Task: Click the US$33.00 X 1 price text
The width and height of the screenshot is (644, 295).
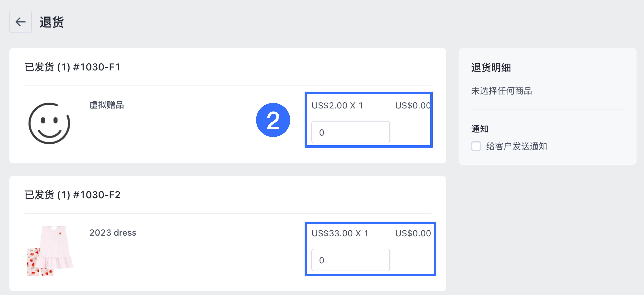Action: pyautogui.click(x=340, y=233)
